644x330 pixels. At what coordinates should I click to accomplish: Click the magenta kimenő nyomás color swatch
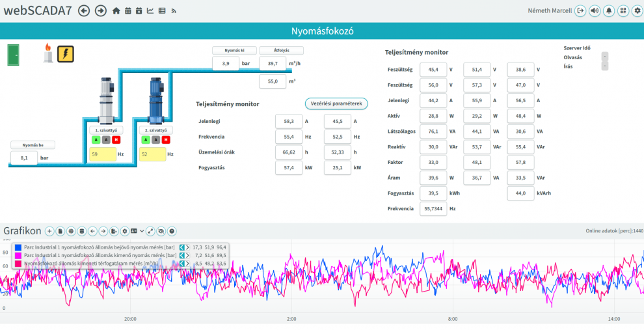tap(18, 255)
